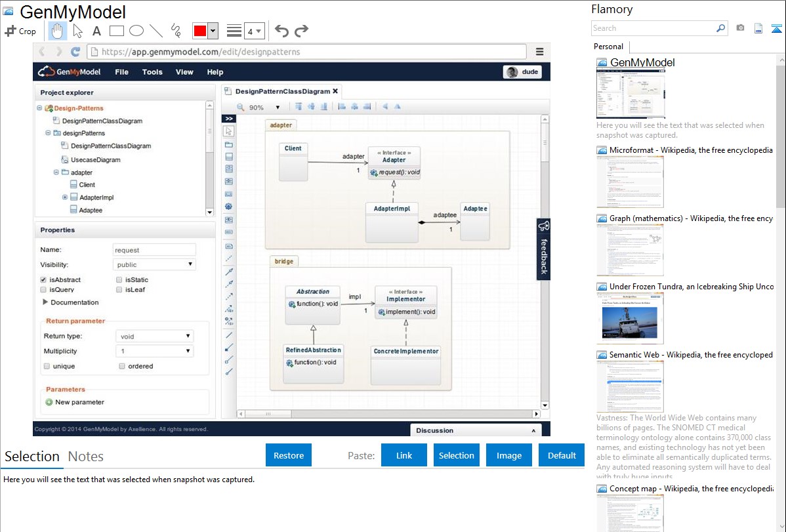Choose the text annotation tool
The height and width of the screenshot is (532, 786).
(x=96, y=31)
